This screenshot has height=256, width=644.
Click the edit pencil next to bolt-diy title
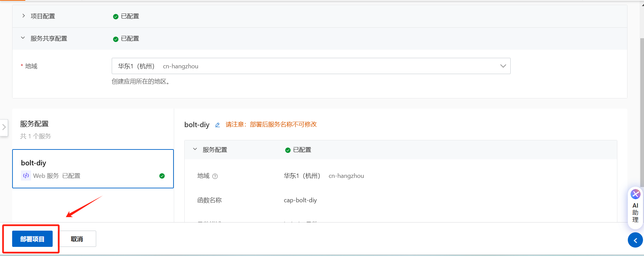(x=217, y=125)
